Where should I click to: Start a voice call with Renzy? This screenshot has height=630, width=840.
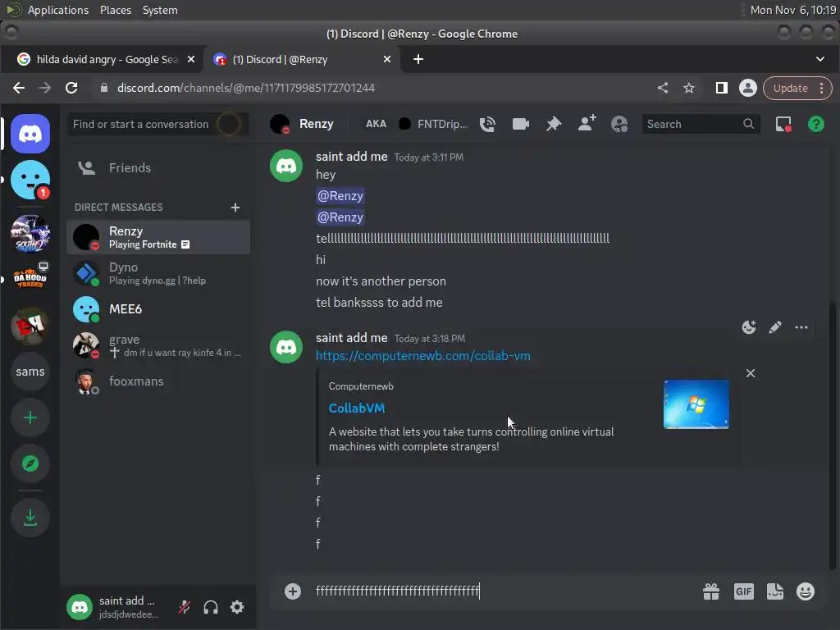point(487,125)
